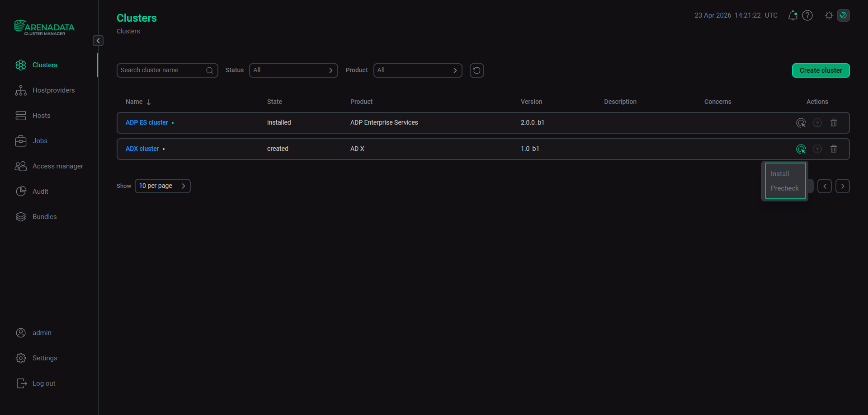Click the Actions column header
The image size is (868, 415).
pyautogui.click(x=817, y=102)
